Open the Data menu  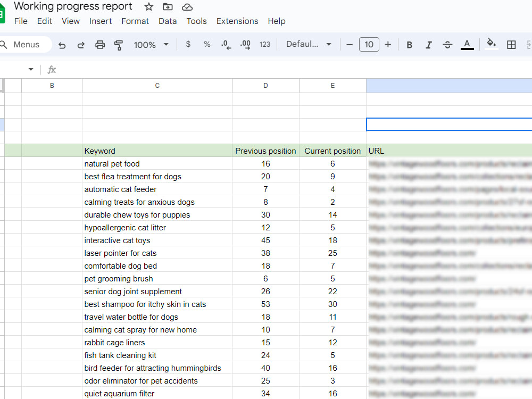tap(168, 21)
